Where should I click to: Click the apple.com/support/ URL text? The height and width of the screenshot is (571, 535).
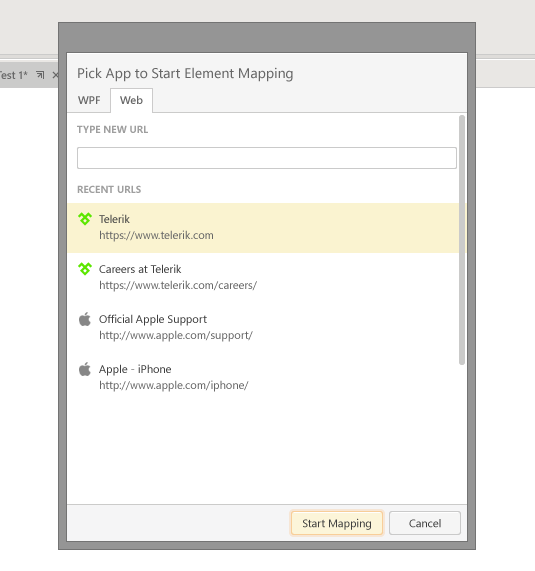(x=176, y=335)
